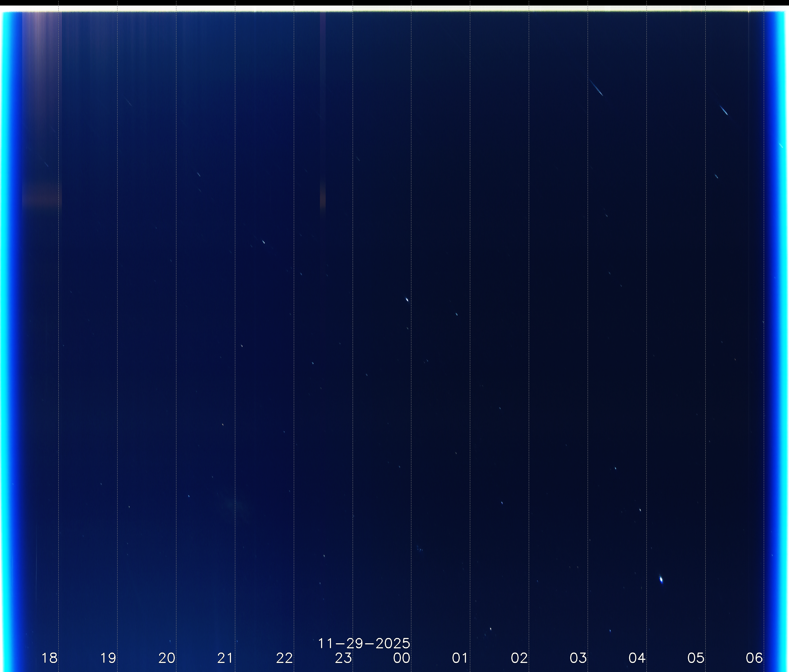Viewport: 789px width, 672px height.
Task: Click the 21 hour label
Action: (x=225, y=658)
